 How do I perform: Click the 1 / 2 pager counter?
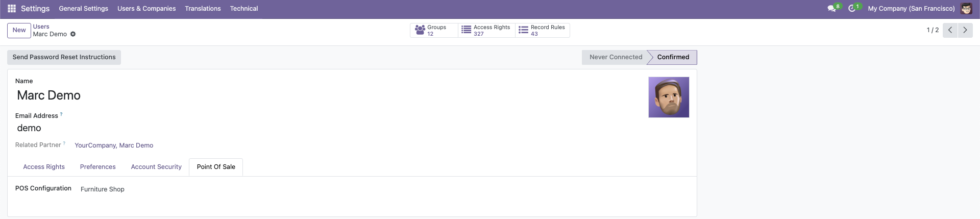933,30
